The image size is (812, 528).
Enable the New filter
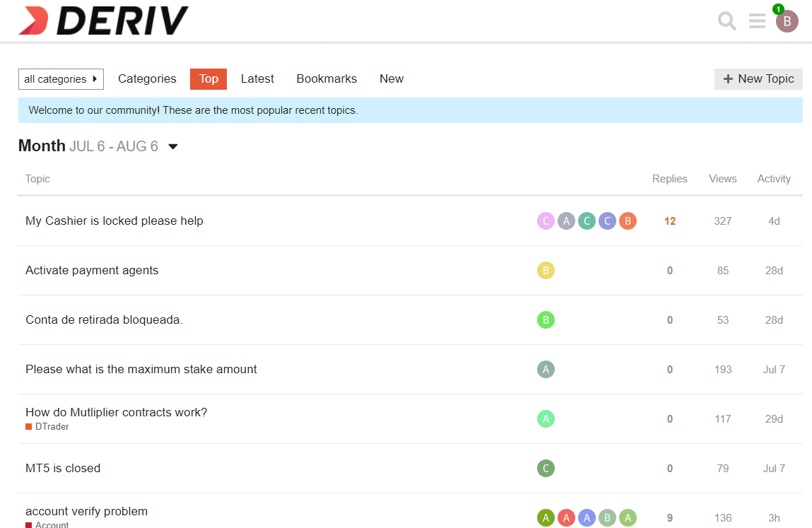point(391,78)
